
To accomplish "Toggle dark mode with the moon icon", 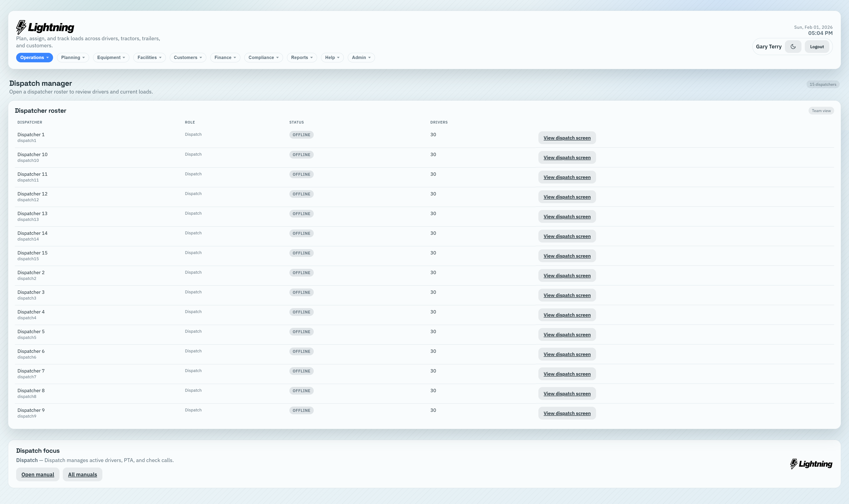I will click(793, 46).
